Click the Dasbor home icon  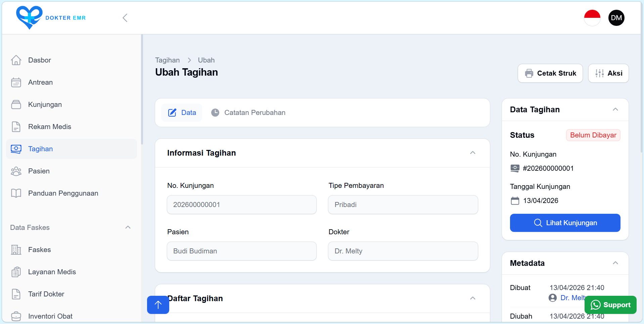coord(16,60)
